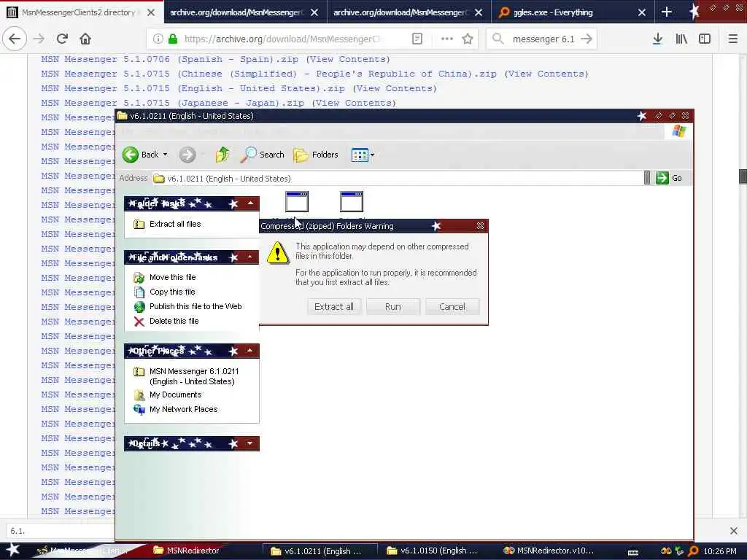Image resolution: width=747 pixels, height=560 pixels.
Task: Click the Everything search tray icon
Action: [x=693, y=551]
